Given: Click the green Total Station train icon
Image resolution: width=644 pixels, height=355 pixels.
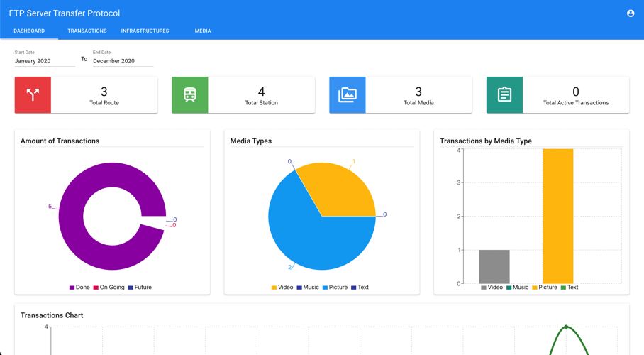Looking at the screenshot, I should (x=190, y=95).
